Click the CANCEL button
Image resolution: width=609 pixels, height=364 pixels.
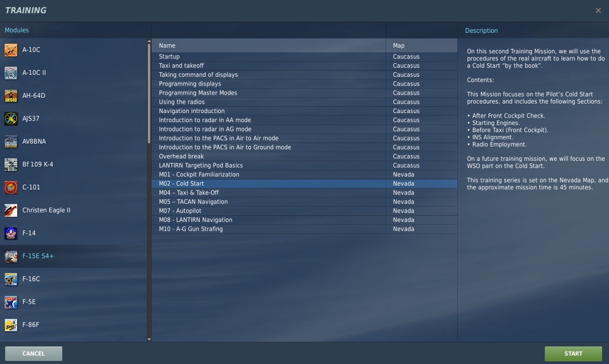pos(33,354)
